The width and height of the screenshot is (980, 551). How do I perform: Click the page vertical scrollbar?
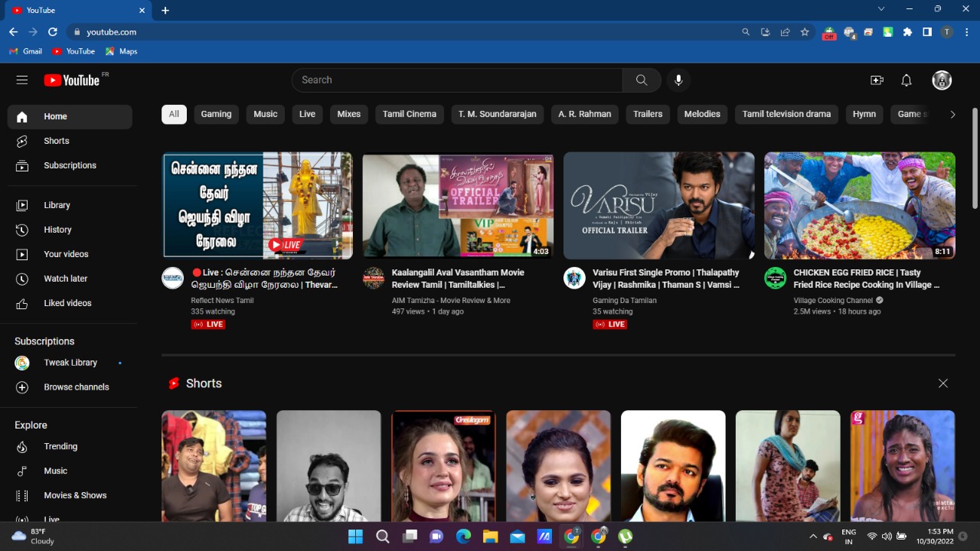[975, 157]
